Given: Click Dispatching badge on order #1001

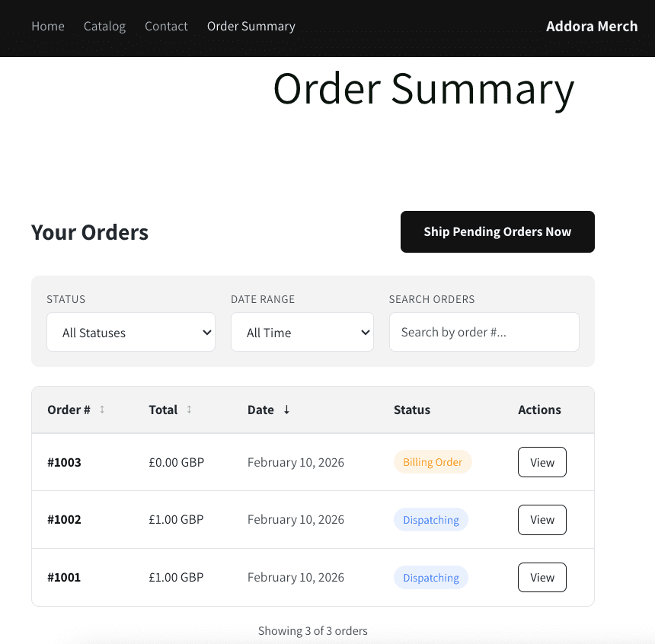Looking at the screenshot, I should pyautogui.click(x=431, y=578).
